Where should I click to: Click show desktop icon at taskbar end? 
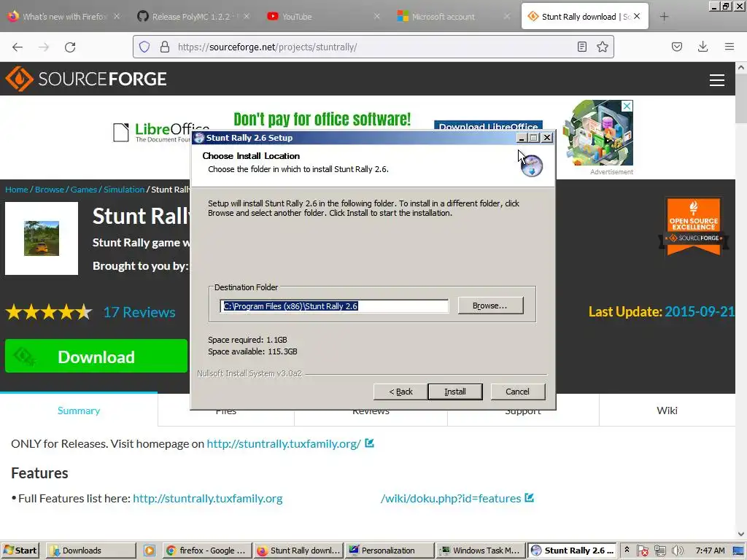coord(738,551)
